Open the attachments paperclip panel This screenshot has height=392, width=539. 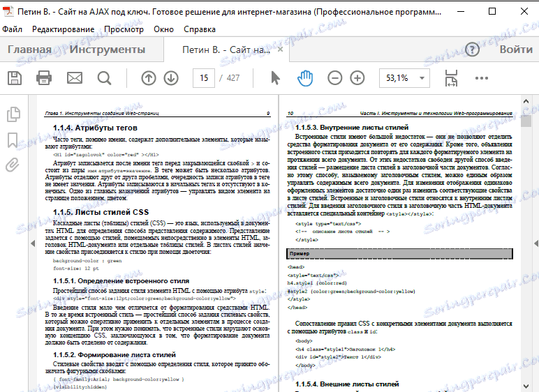point(13,165)
